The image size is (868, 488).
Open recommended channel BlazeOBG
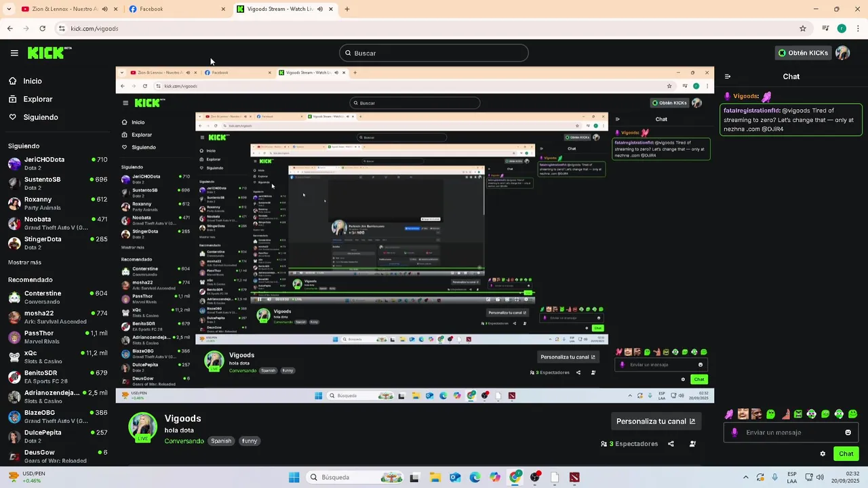[x=58, y=416]
